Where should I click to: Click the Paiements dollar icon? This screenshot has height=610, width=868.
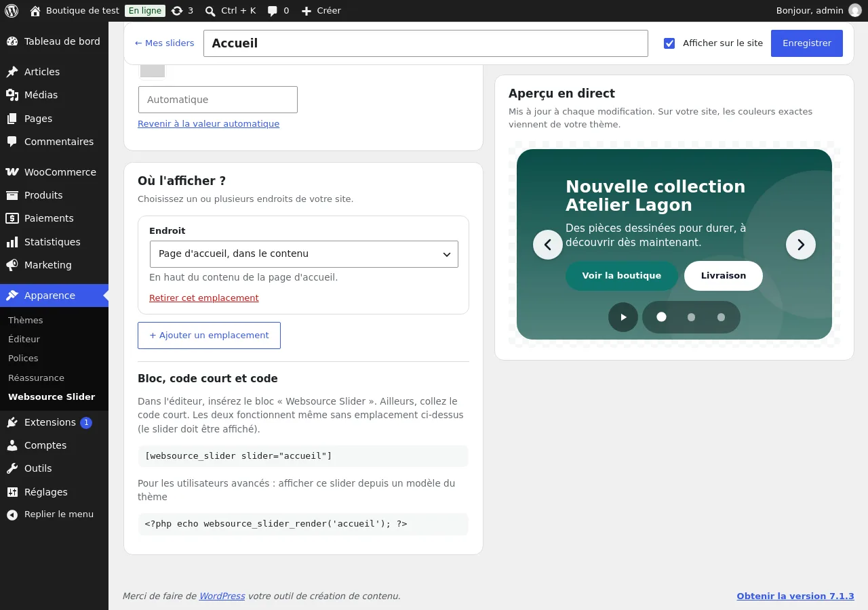(12, 218)
